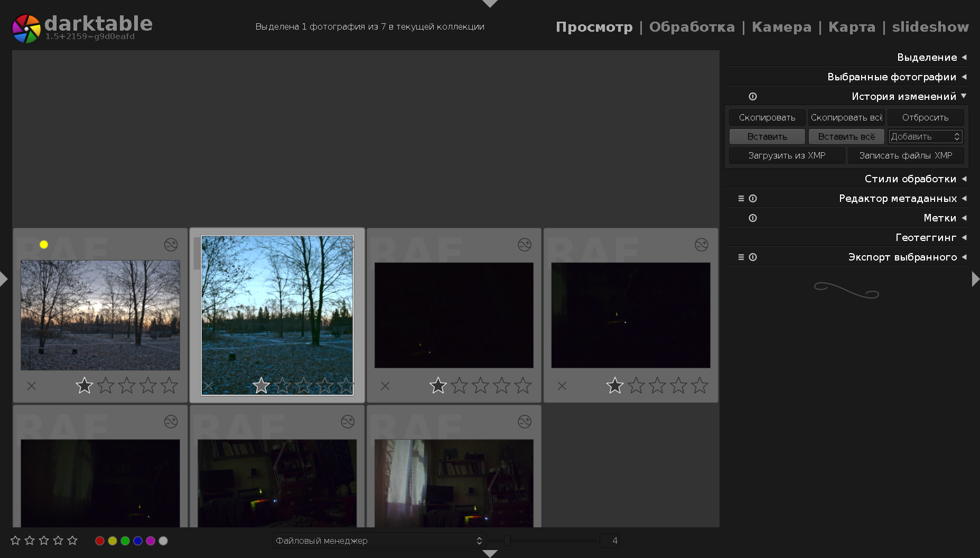Screen dimensions: 980x558
Task: Set first star on fourth top-row photo
Action: (x=615, y=385)
